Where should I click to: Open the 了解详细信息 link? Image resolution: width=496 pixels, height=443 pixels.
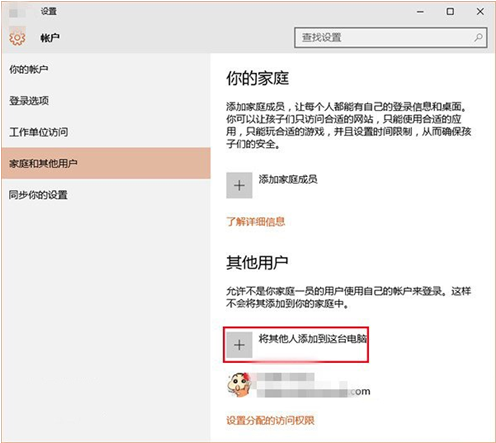256,221
